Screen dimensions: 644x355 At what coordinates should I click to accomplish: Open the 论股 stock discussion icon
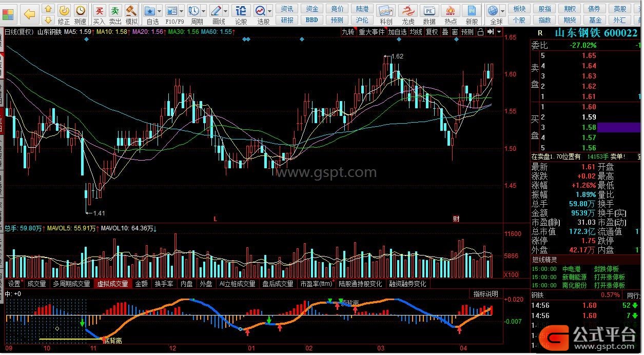tap(241, 14)
